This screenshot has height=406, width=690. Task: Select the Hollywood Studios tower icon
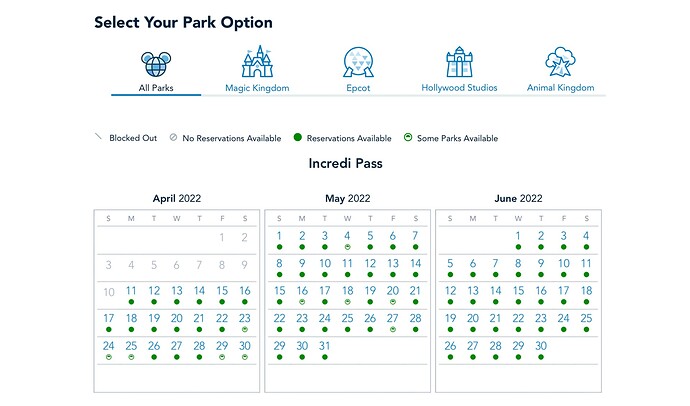[x=459, y=62]
